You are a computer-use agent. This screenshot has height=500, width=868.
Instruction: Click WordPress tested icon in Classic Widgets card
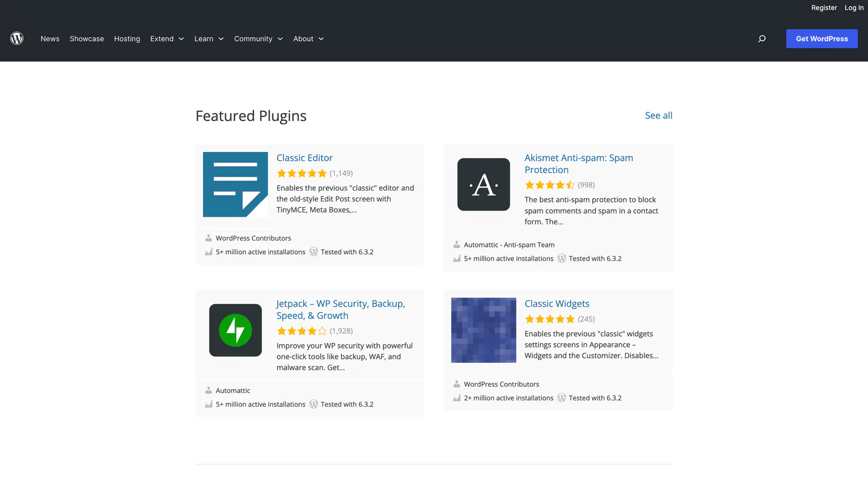(x=561, y=398)
